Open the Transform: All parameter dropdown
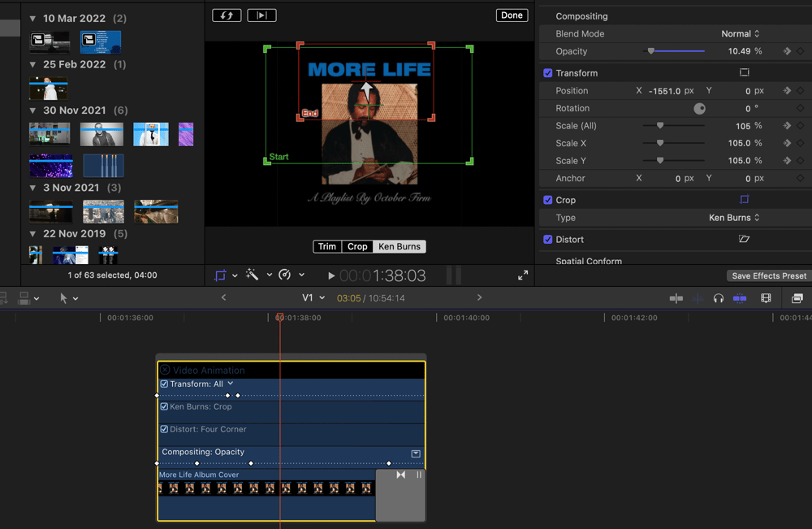This screenshot has height=529, width=812. tap(231, 384)
